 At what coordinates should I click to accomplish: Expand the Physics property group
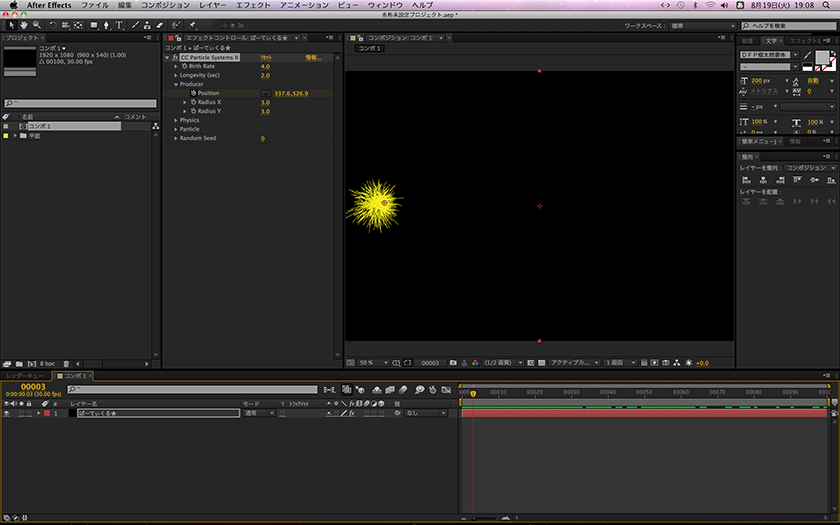point(176,121)
